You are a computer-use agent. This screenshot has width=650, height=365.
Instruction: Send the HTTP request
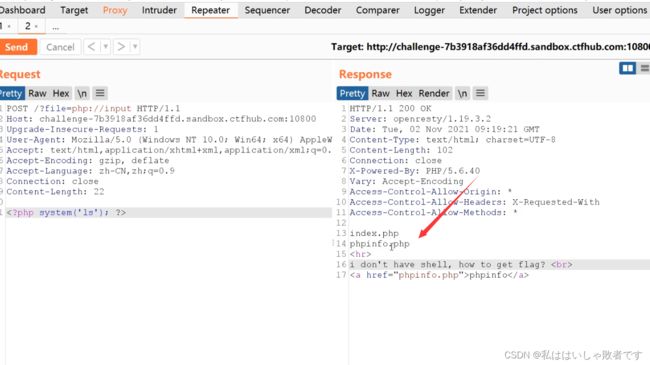point(18,47)
